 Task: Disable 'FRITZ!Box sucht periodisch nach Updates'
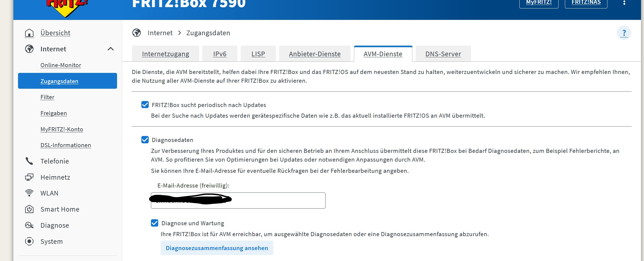click(x=145, y=104)
